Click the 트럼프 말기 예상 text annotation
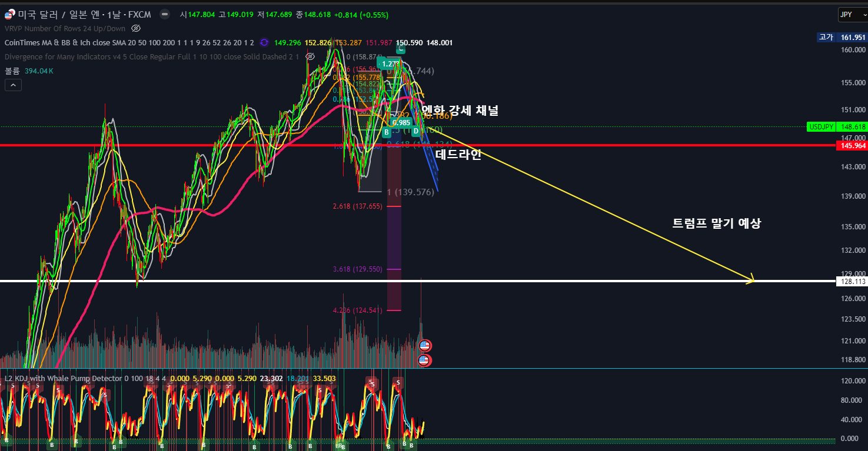This screenshot has height=451, width=868. pyautogui.click(x=716, y=223)
